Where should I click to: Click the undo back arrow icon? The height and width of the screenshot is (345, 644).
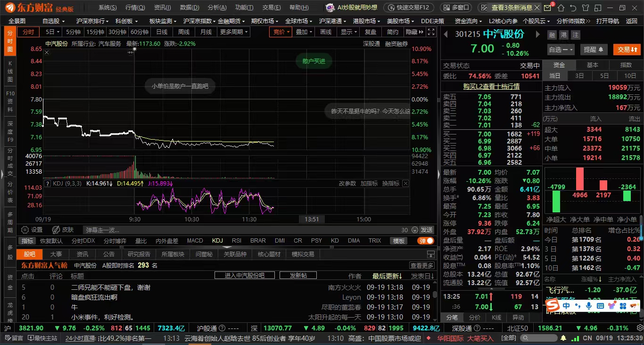tap(572, 8)
